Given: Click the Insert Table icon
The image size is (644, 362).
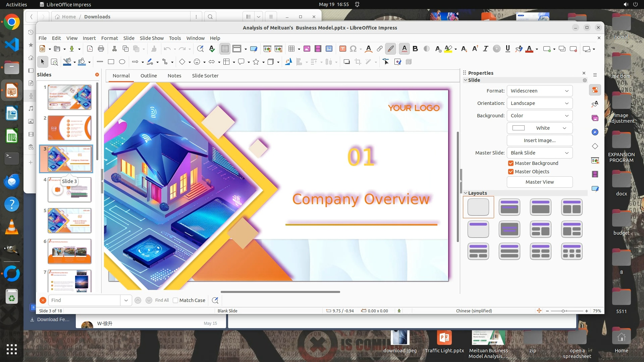Looking at the screenshot, I should tap(291, 49).
